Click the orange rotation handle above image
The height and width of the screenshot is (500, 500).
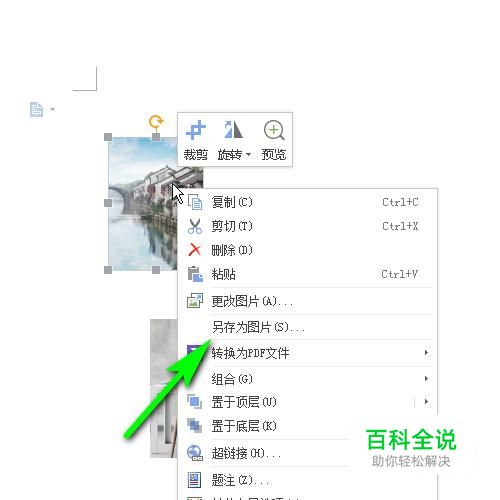coord(156,122)
